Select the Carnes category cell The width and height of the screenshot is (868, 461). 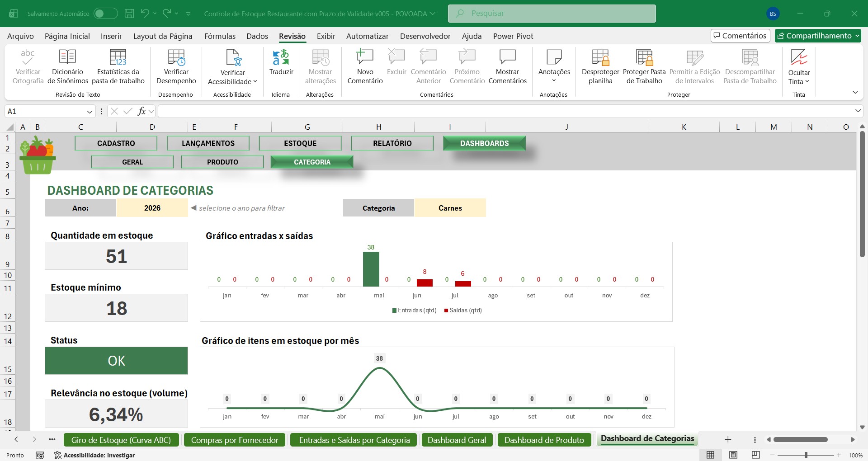pyautogui.click(x=450, y=208)
